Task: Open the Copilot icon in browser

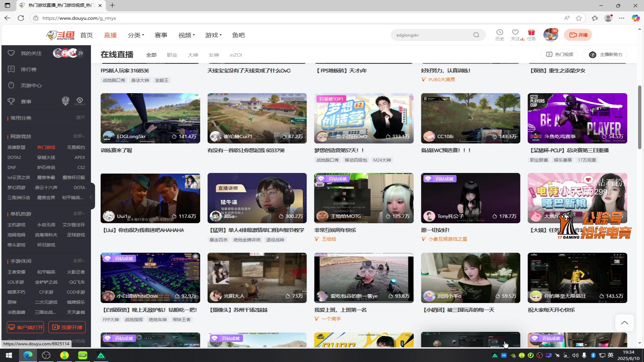Action: 635,18
